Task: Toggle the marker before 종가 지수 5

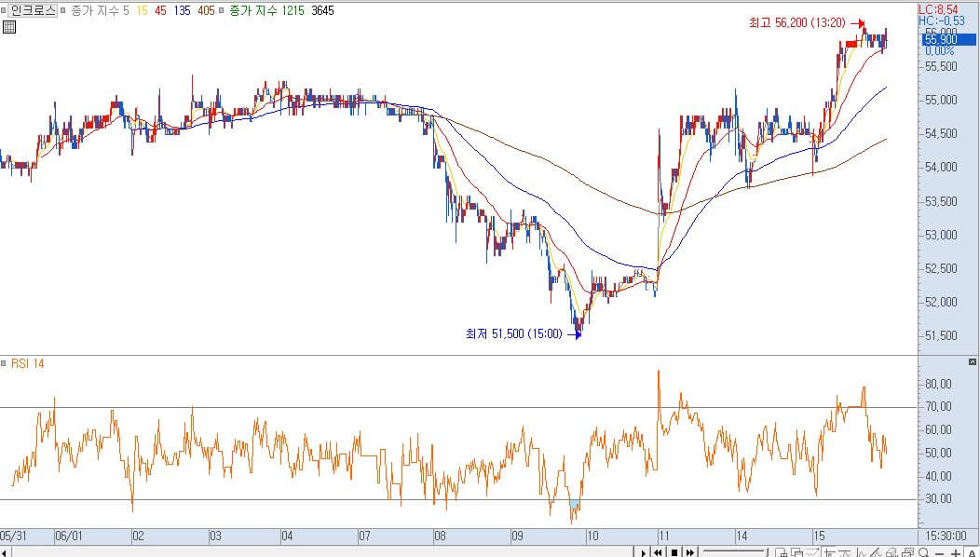Action: click(63, 10)
